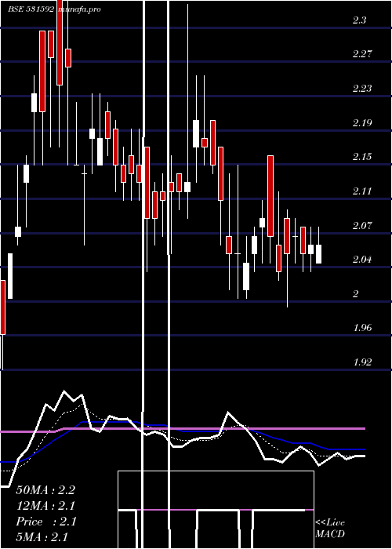Click the 2.3 price axis label
The width and height of the screenshot is (392, 549).
coord(359,20)
